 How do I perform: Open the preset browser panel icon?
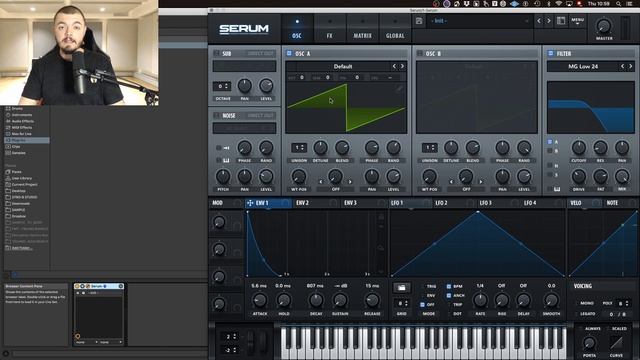tap(561, 21)
